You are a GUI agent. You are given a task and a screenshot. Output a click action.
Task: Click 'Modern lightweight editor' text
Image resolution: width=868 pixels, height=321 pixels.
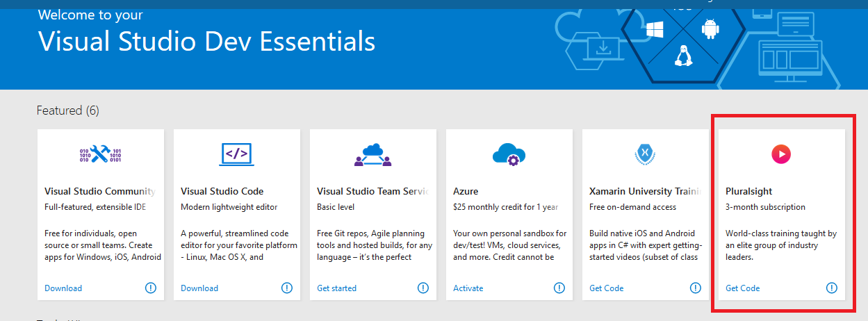click(x=229, y=207)
